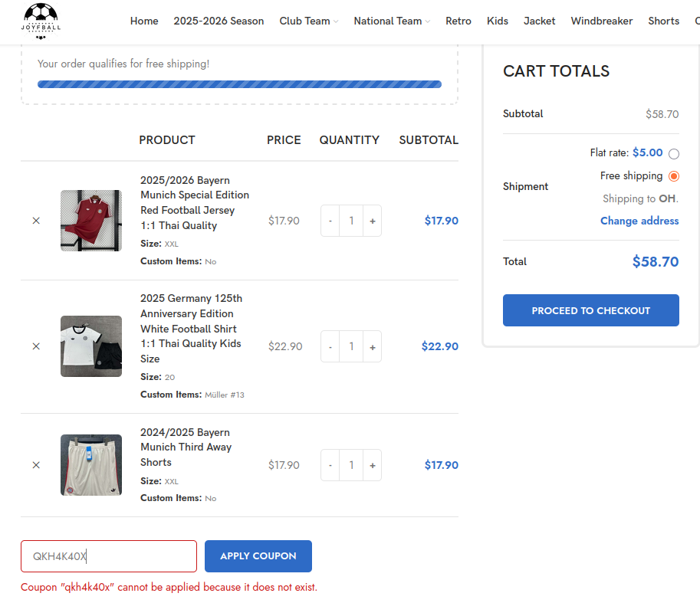Open the Kids category
Screen dimensions: 700x603
coord(498,21)
